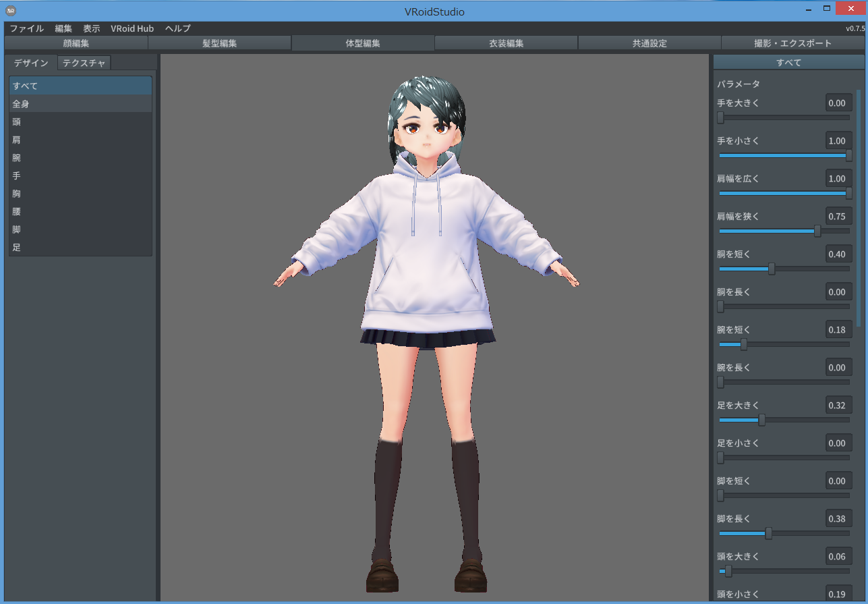Click the 足を小さく slider track

(784, 458)
